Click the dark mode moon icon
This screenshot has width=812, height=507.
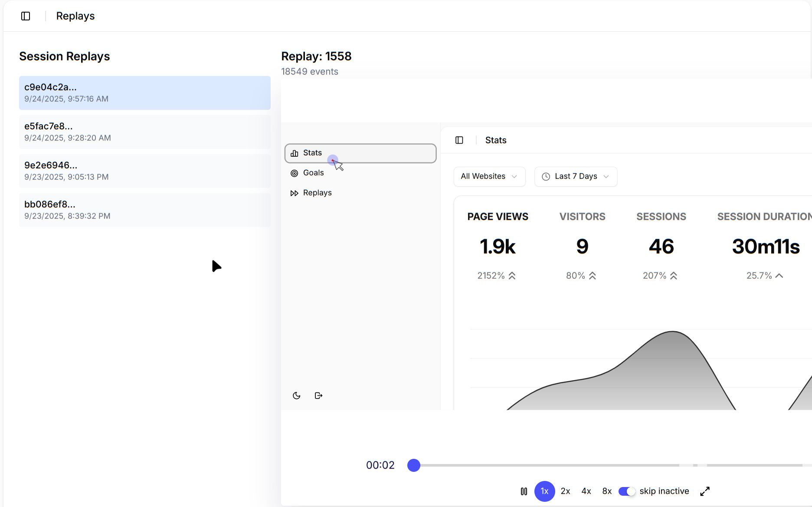point(297,395)
